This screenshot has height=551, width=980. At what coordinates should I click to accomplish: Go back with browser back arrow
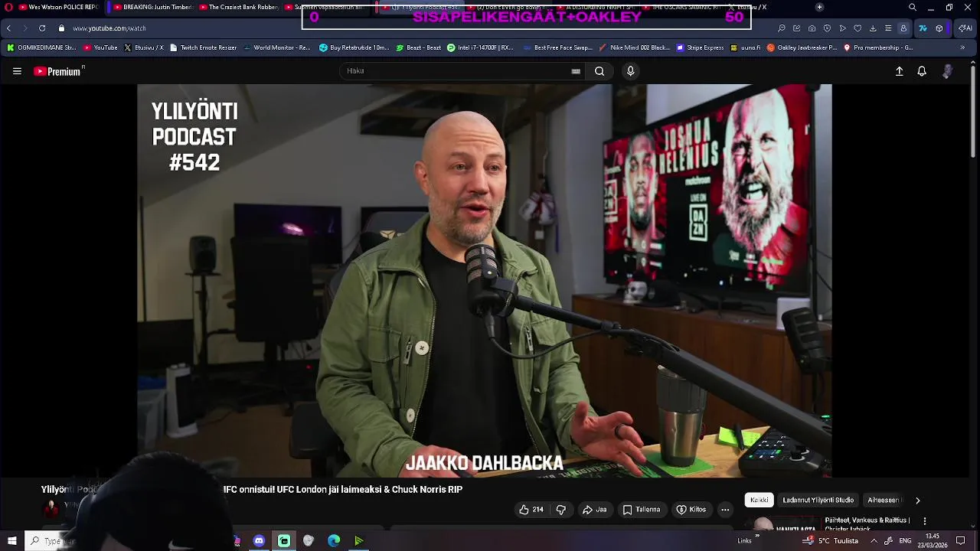pyautogui.click(x=8, y=28)
